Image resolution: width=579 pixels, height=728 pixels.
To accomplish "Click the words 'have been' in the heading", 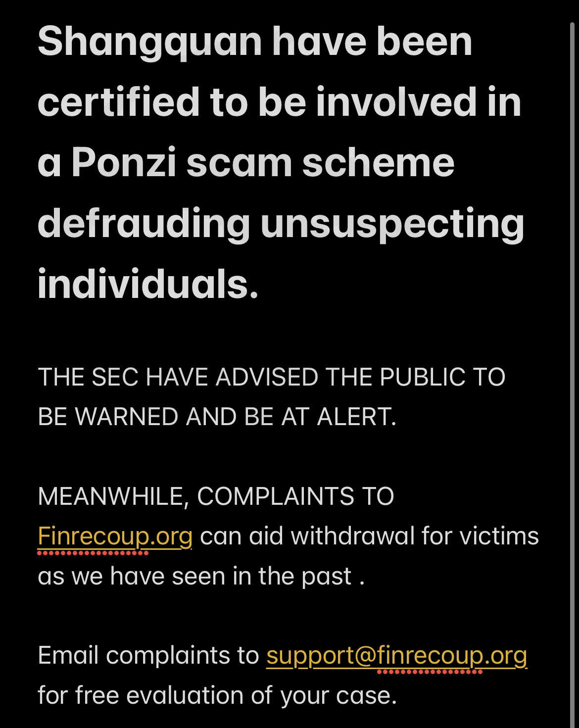I will pos(372,42).
